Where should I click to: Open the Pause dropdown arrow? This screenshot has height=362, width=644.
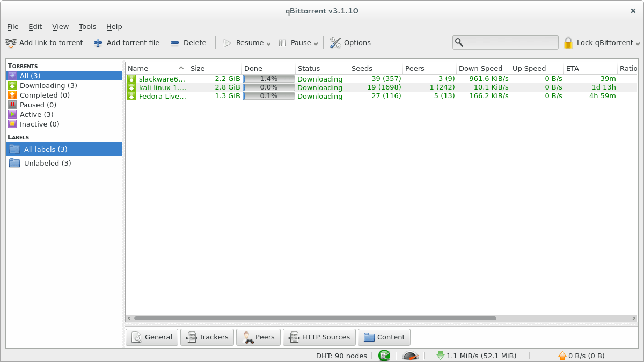pos(316,43)
